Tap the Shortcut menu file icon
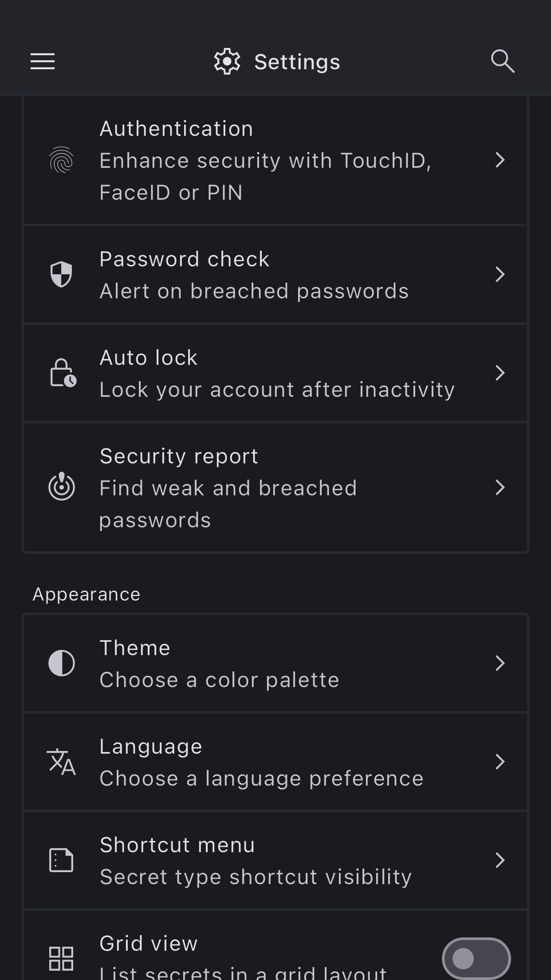Image resolution: width=551 pixels, height=980 pixels. tap(61, 860)
